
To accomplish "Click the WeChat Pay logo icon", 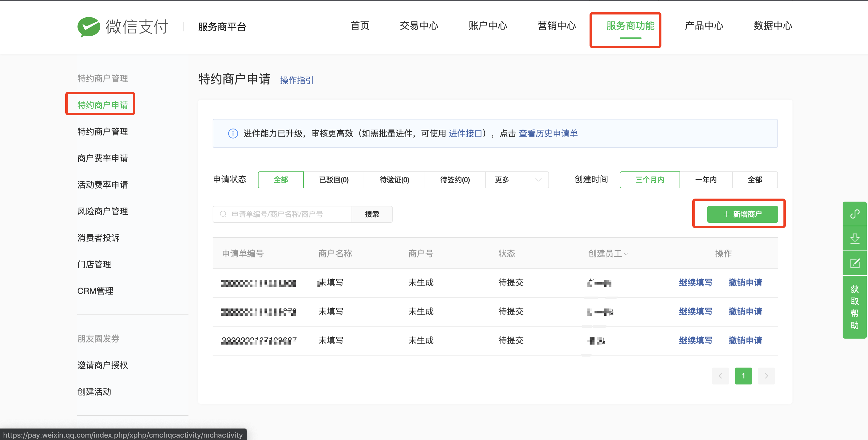I will pyautogui.click(x=89, y=27).
